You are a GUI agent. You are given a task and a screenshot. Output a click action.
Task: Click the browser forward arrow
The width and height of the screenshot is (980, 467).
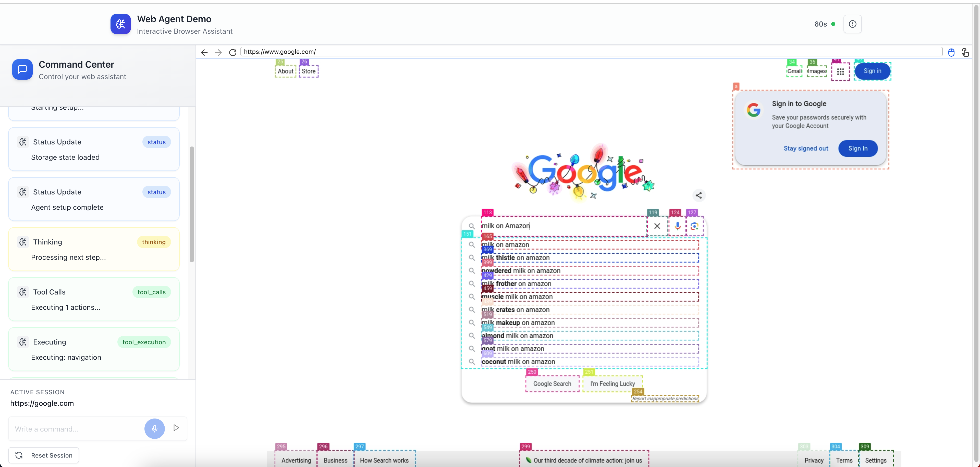coord(218,52)
